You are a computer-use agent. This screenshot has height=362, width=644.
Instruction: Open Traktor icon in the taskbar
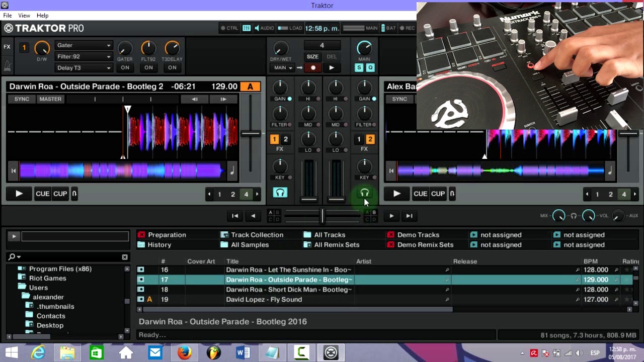[331, 353]
